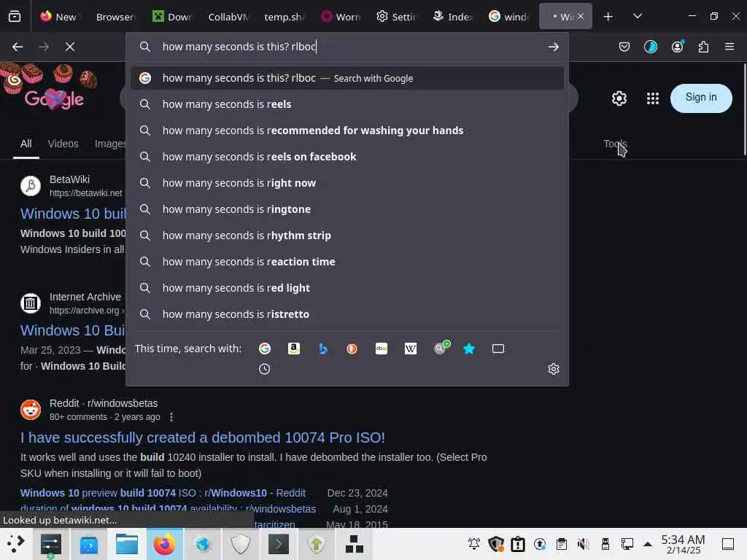Open the Firefox application menu

click(729, 47)
